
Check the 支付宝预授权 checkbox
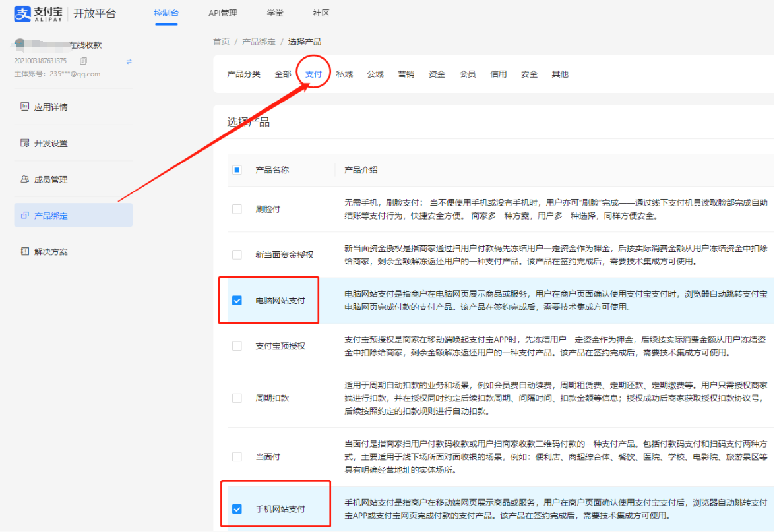point(237,346)
